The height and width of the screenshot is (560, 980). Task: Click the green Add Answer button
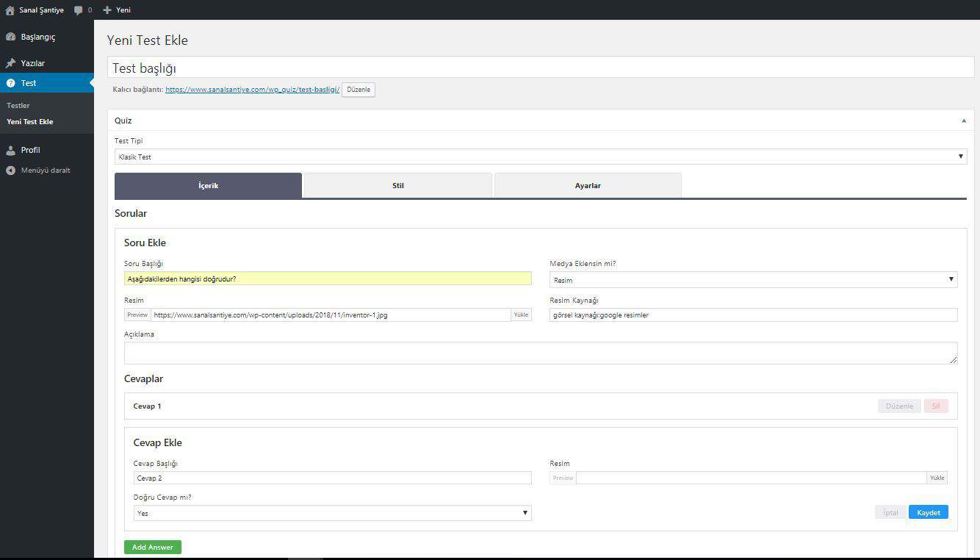coord(152,547)
